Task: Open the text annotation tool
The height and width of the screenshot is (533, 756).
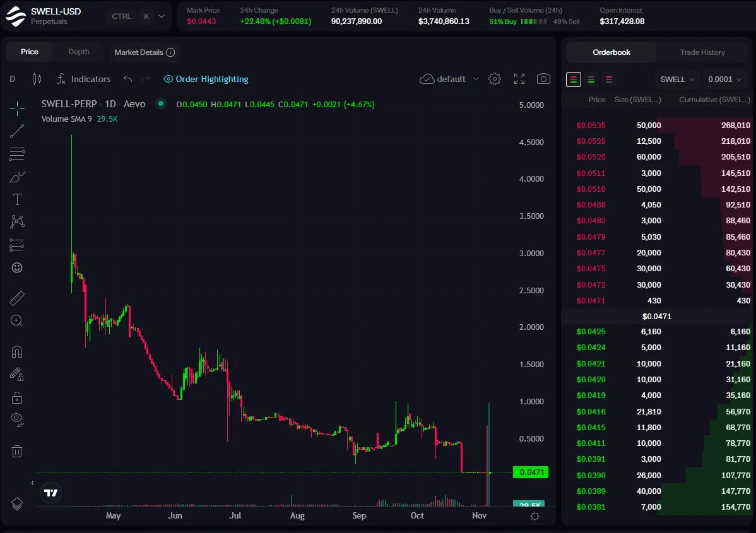Action: pos(17,199)
